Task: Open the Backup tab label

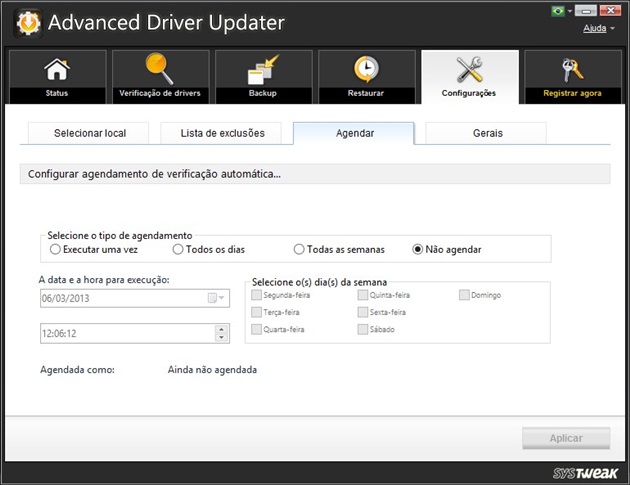Action: tap(263, 93)
